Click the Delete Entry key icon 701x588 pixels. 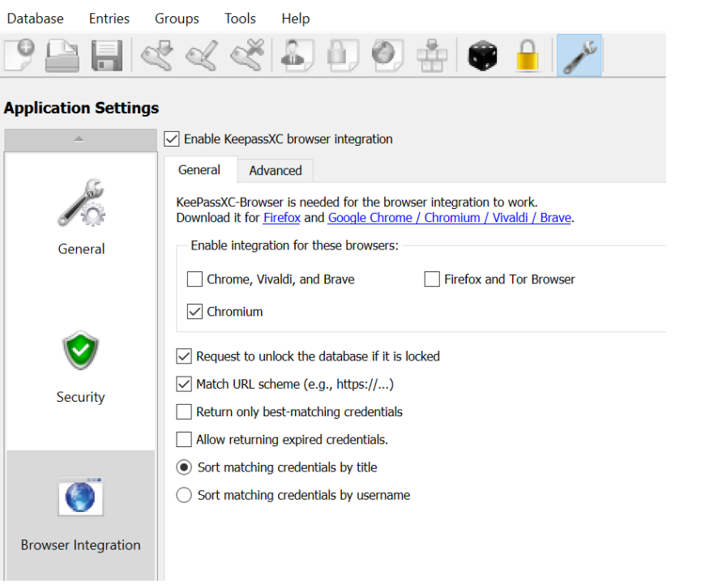tap(247, 55)
